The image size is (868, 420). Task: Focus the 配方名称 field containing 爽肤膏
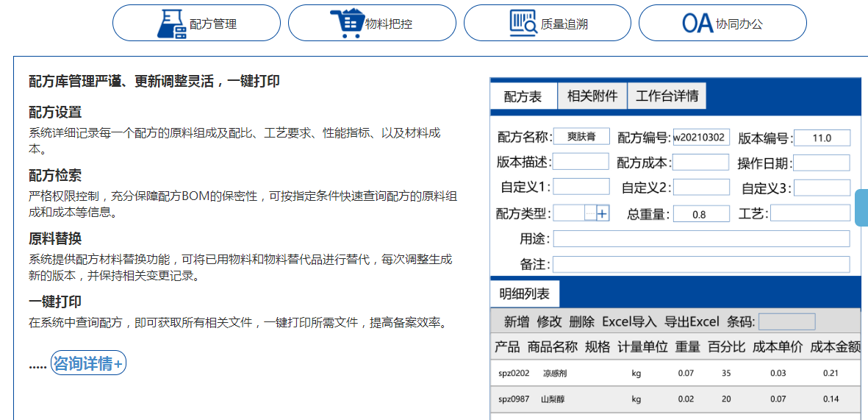(x=581, y=137)
